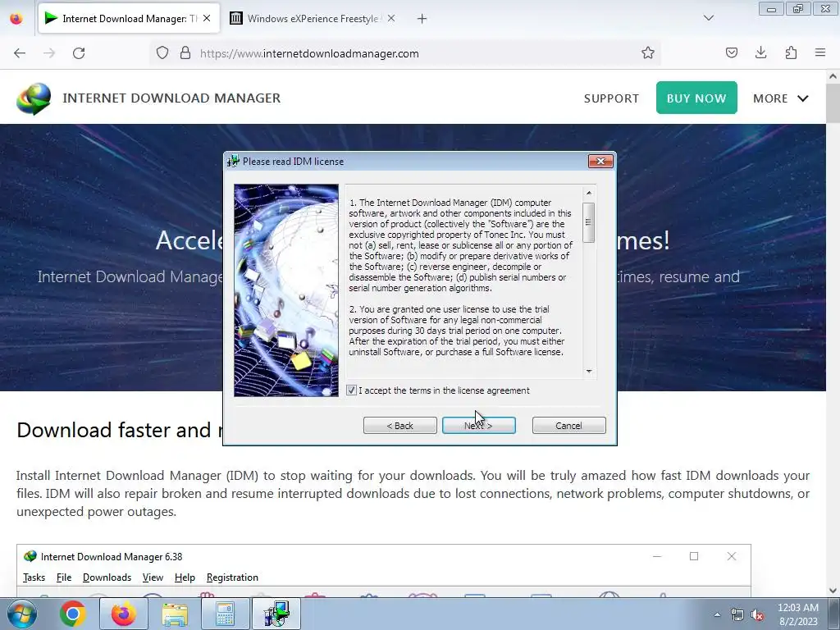Expand the MORE dropdown menu
The image size is (840, 630).
(x=781, y=98)
